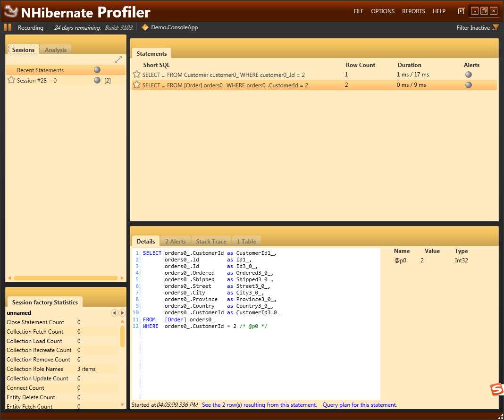Click the [2] count beside Session #28

tap(107, 80)
